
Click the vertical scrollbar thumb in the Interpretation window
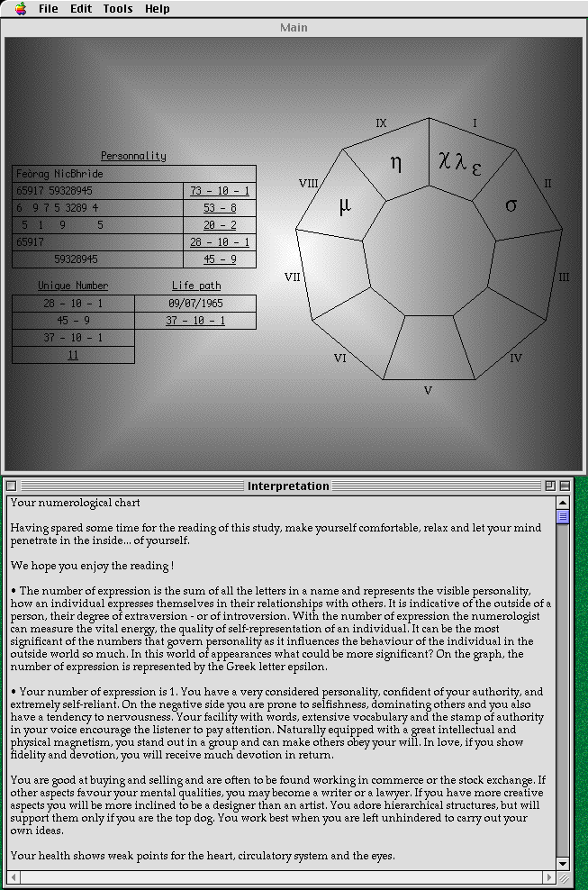[563, 516]
